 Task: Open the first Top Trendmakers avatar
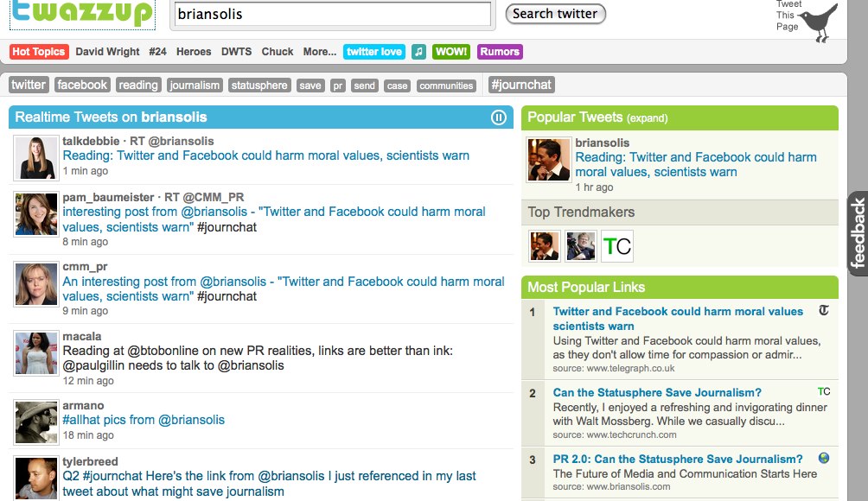click(545, 246)
